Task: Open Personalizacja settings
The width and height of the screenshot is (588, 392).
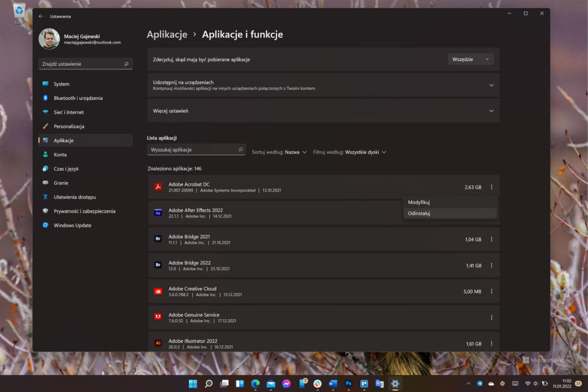Action: point(85,126)
